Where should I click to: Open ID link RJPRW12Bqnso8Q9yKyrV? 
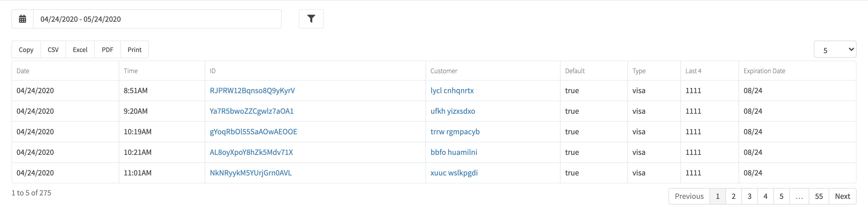(252, 91)
